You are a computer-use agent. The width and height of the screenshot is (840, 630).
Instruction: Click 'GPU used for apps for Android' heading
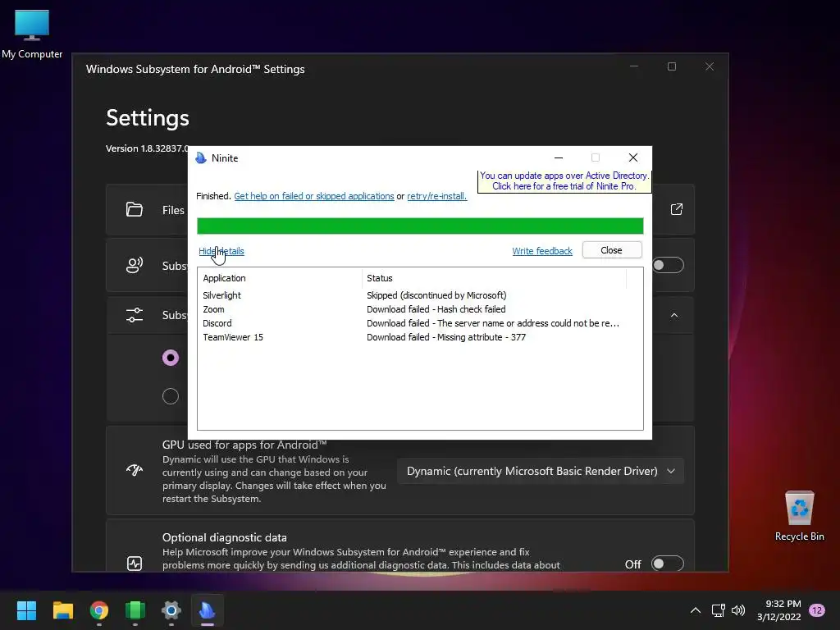click(x=244, y=445)
